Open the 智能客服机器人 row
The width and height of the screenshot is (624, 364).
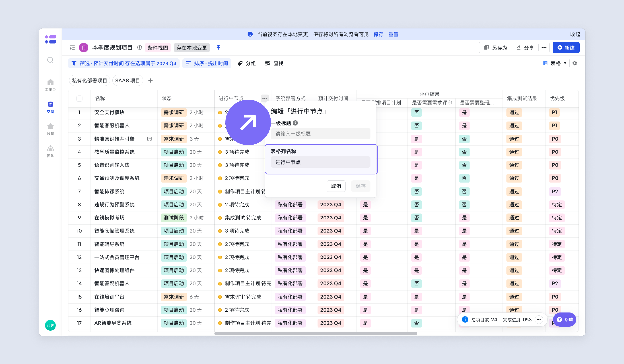112,125
